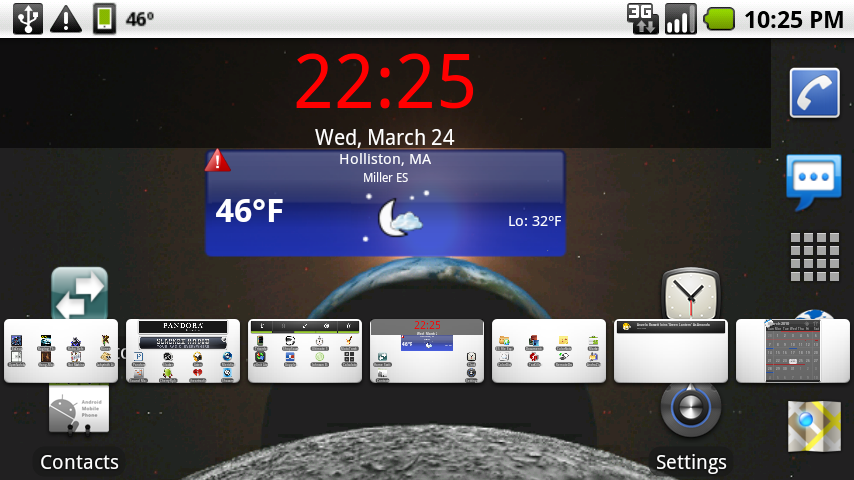The height and width of the screenshot is (480, 854).
Task: Tap Holliston, MA location in weather widget
Action: (x=385, y=159)
